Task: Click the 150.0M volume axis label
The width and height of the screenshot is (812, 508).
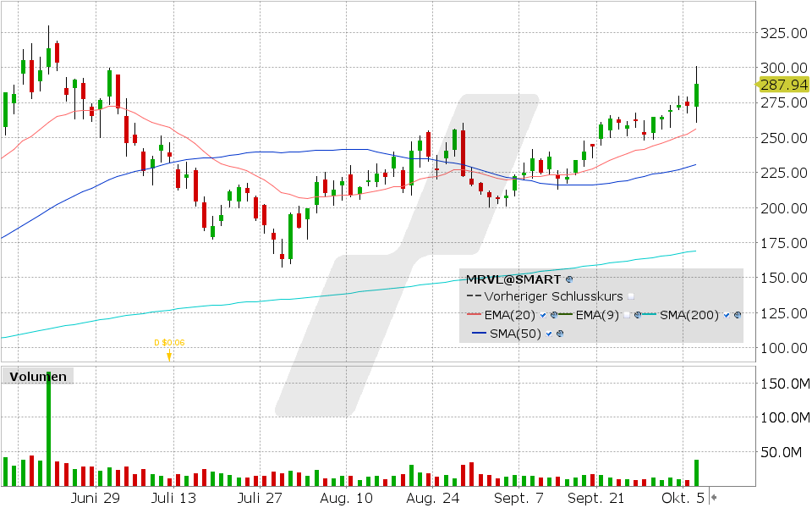Action: click(x=785, y=384)
